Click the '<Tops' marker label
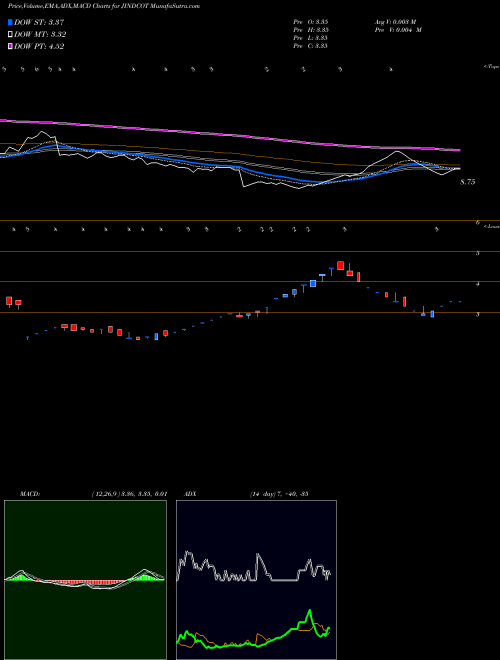 point(492,67)
